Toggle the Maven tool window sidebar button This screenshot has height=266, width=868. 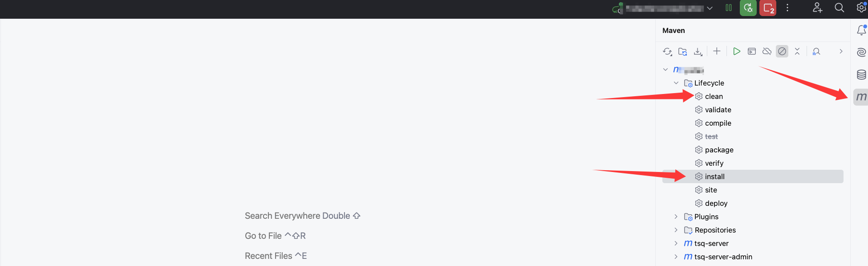pyautogui.click(x=861, y=97)
